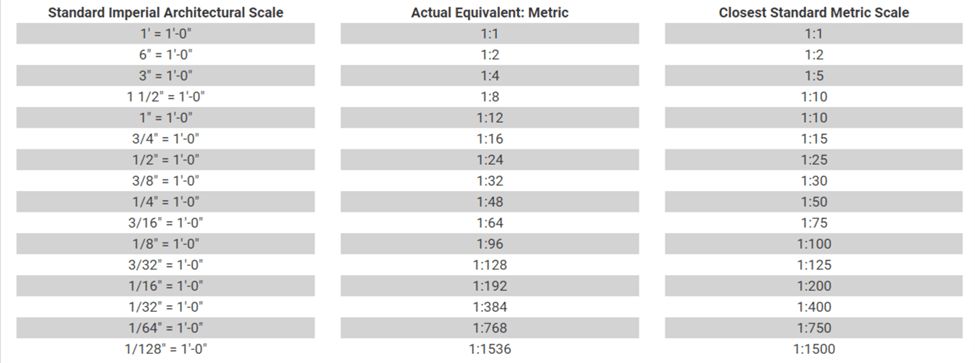Click the 1/128" = 1'-0" cell

(165, 349)
